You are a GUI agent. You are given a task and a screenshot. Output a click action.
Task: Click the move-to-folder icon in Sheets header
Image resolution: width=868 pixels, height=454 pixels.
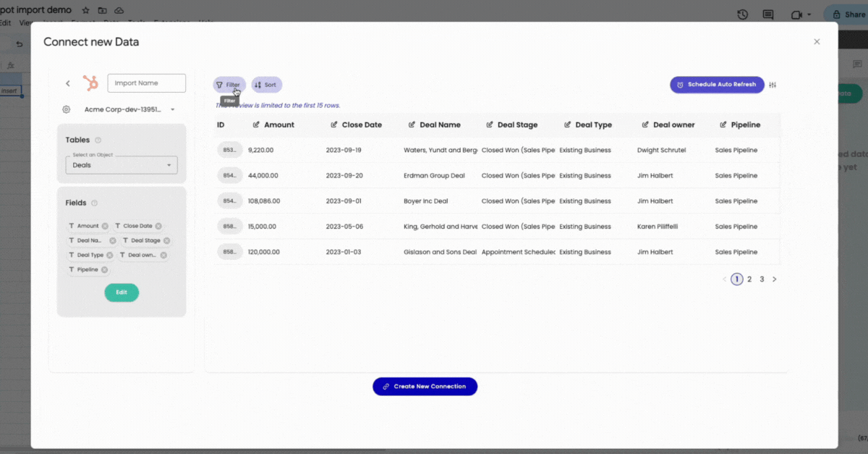point(102,10)
